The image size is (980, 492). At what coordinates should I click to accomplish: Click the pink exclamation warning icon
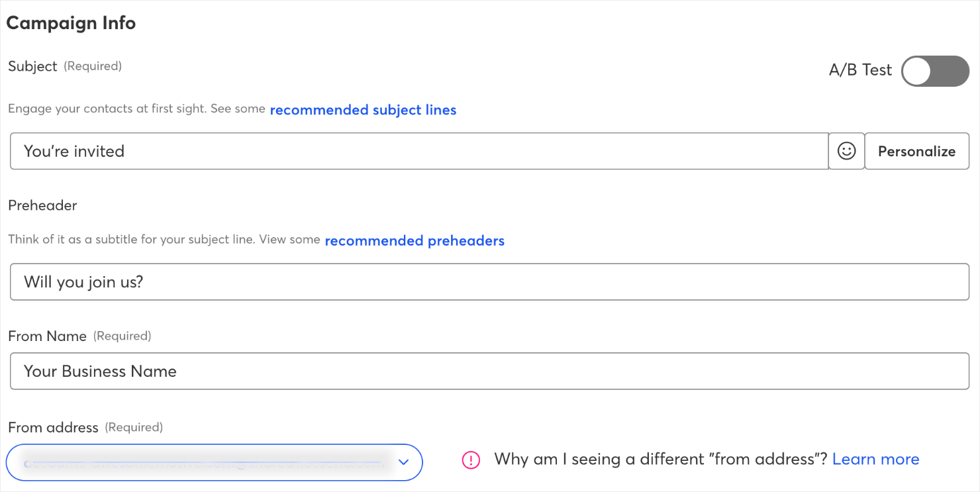[x=471, y=460]
